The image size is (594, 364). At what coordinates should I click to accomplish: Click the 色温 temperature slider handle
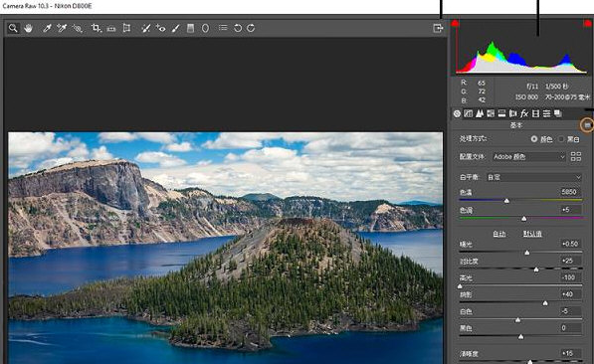(506, 201)
